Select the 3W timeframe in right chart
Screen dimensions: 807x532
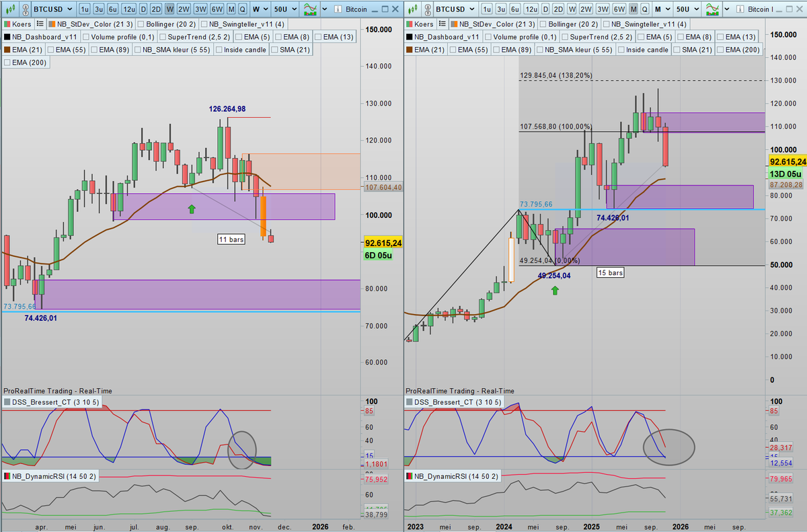click(603, 9)
